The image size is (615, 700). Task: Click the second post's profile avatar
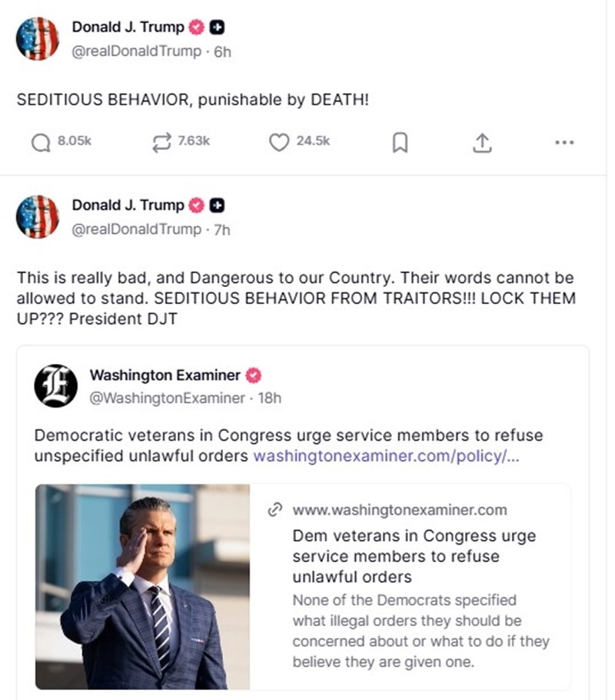click(38, 217)
